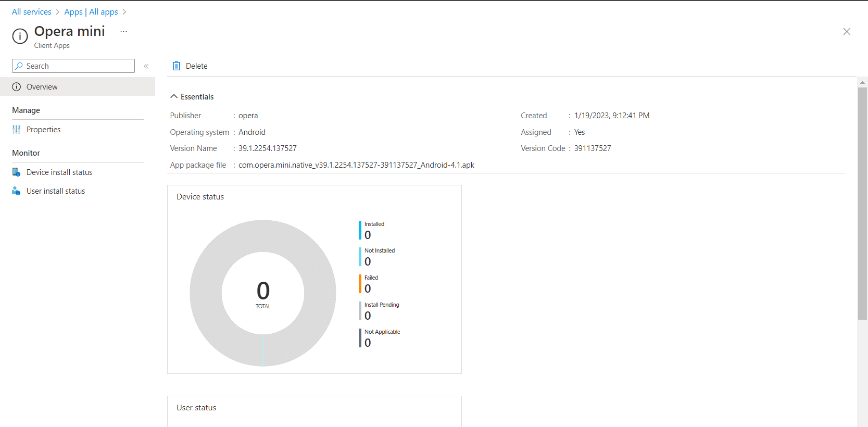
Task: Close the Opera mini blade
Action: [x=847, y=32]
